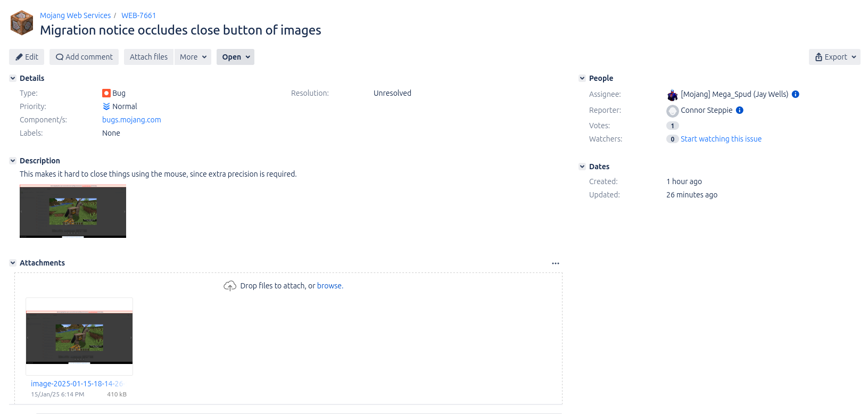Click the Connor Steppie reporter avatar
The image size is (868, 414).
click(673, 111)
